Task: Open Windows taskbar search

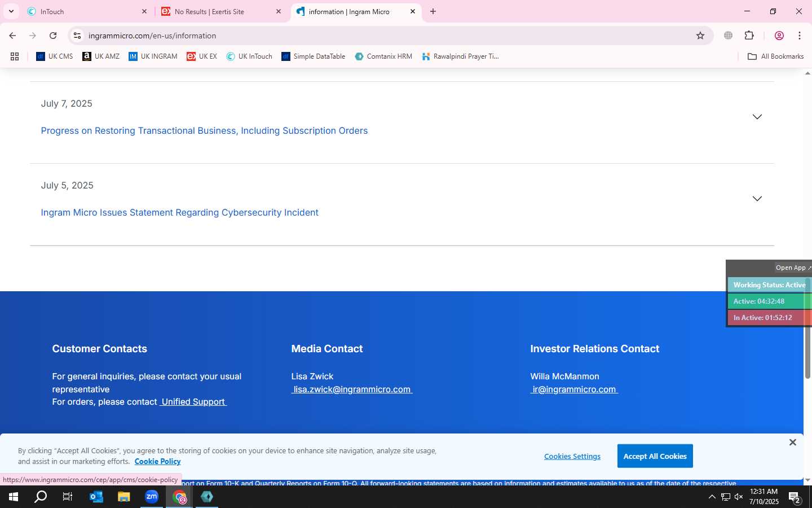Action: (41, 497)
